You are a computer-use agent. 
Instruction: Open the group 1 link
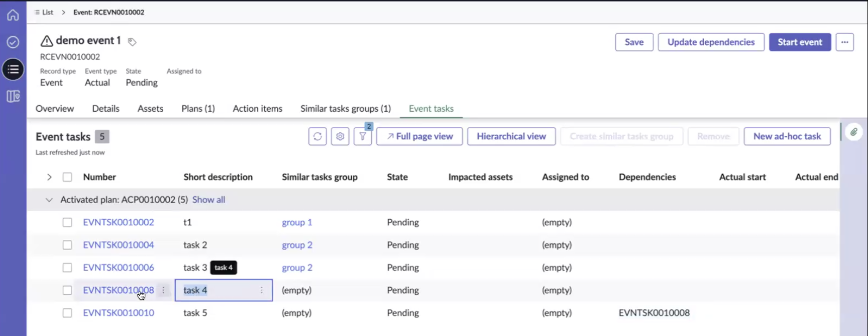pyautogui.click(x=297, y=222)
